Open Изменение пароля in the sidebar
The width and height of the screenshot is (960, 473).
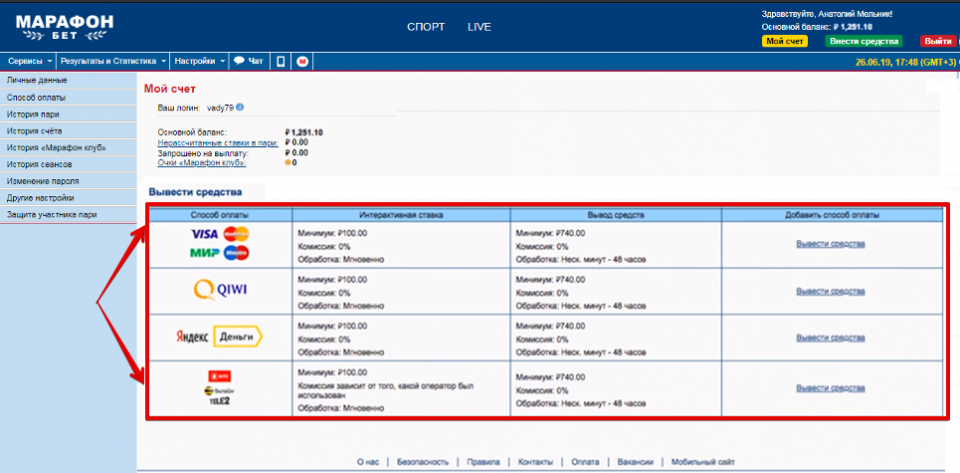click(69, 181)
